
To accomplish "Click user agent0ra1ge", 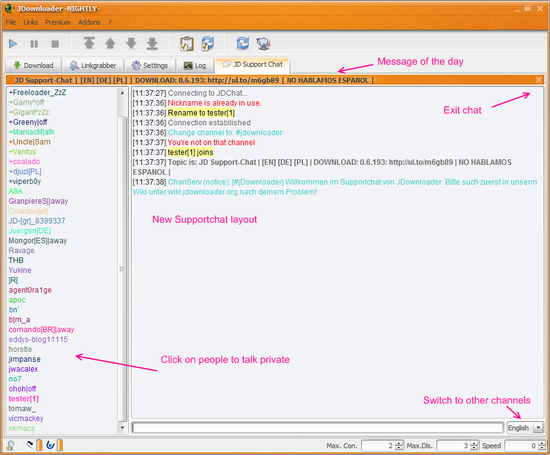I will click(30, 290).
